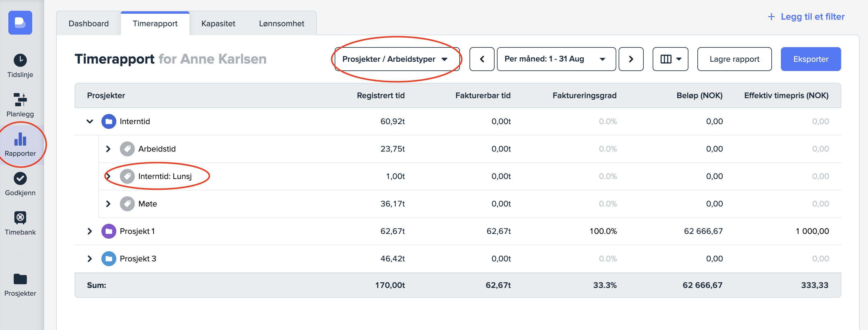The image size is (868, 330).
Task: Open column visibility selector icon
Action: (x=670, y=59)
